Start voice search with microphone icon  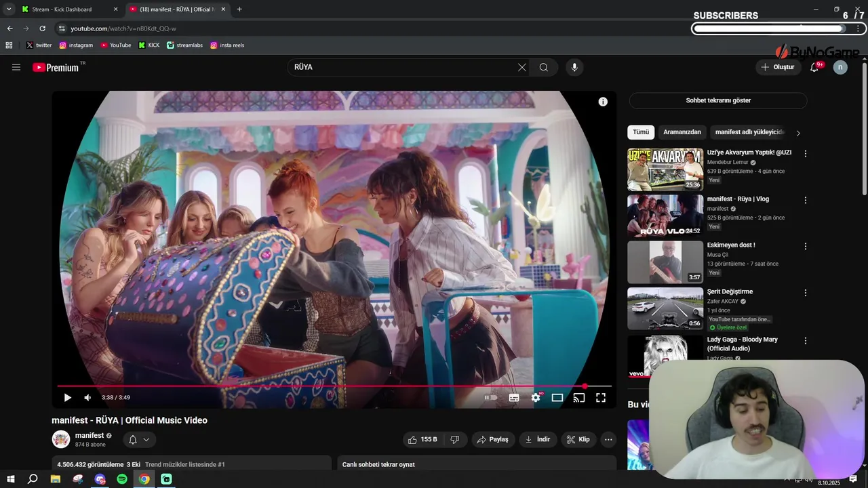pyautogui.click(x=574, y=67)
